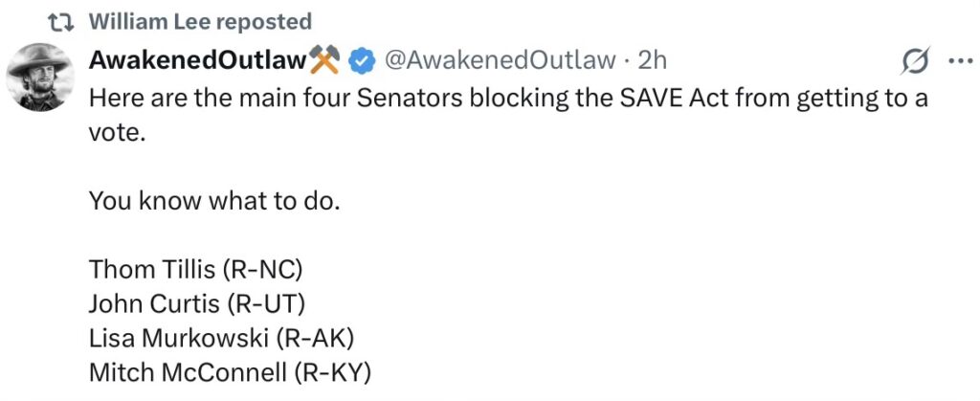Open the three-dot more options menu
The width and height of the screenshot is (980, 401).
pos(958,61)
